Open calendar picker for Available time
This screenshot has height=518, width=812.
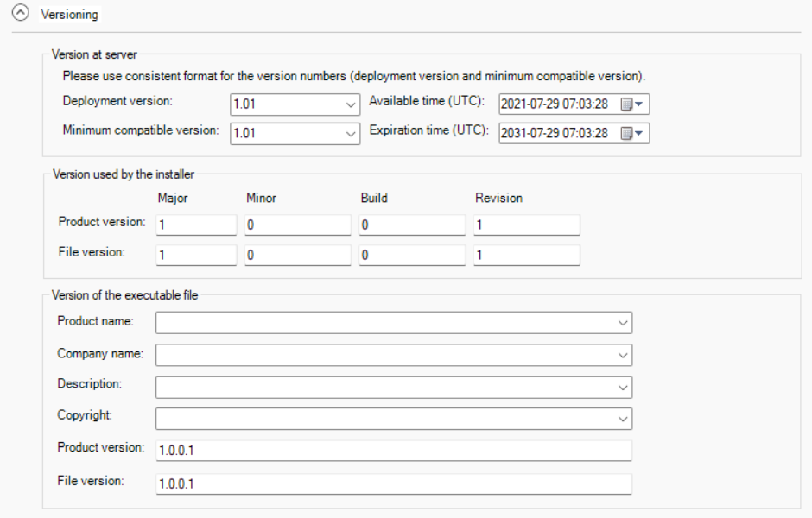click(632, 104)
